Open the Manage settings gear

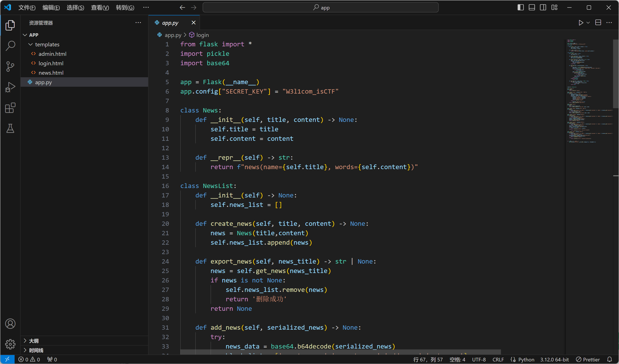10,344
